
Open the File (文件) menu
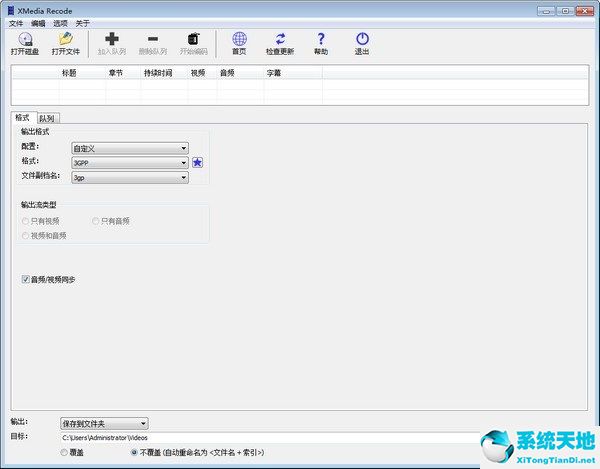[x=16, y=24]
